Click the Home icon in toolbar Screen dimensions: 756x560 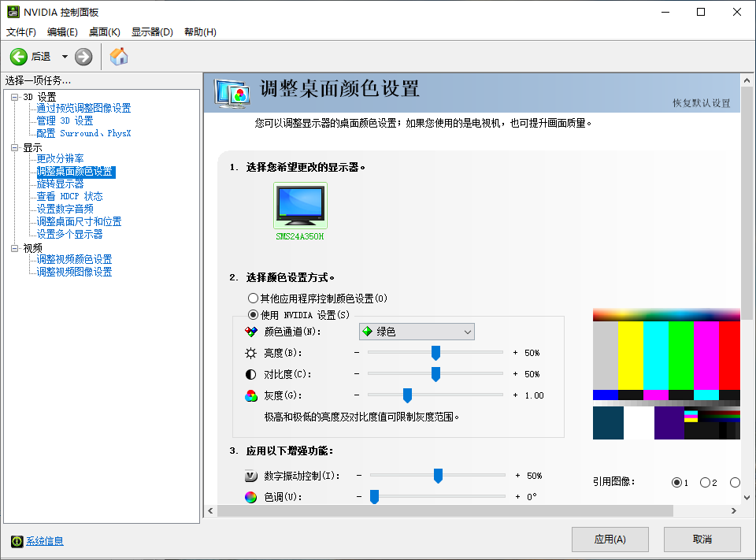click(x=119, y=57)
